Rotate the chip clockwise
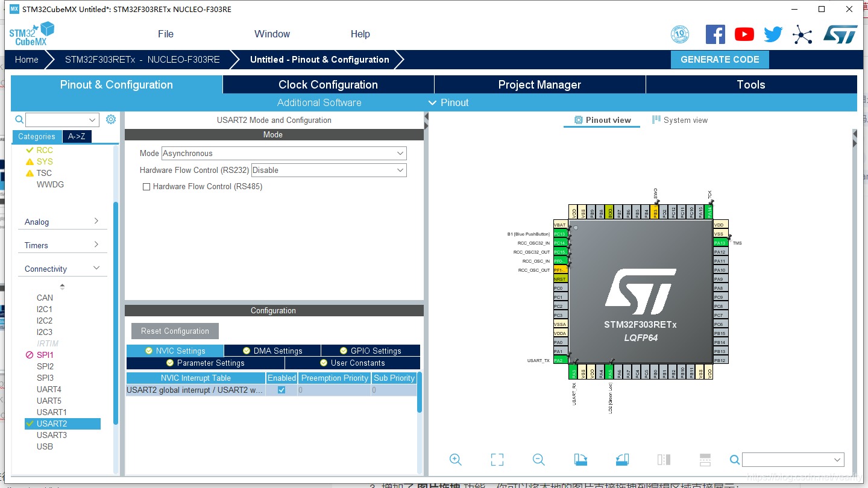The image size is (868, 488). click(580, 460)
